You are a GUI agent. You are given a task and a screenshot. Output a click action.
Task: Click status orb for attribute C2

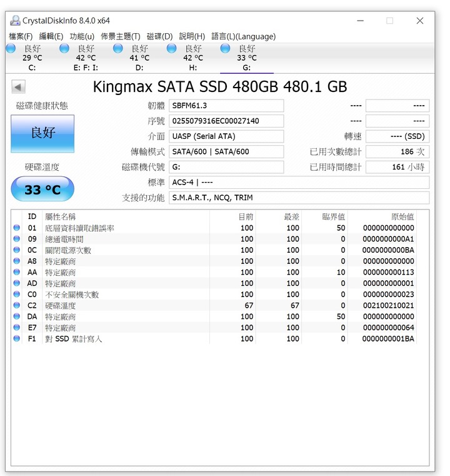17,305
